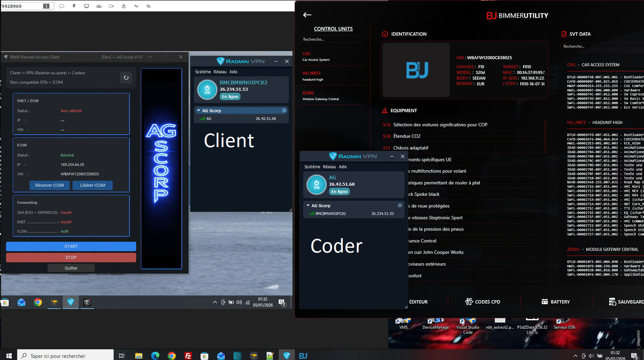Screen dimensions: 644x360
Task: Select the ZGW2 Module Gateway Central control unit
Action: tap(332, 96)
